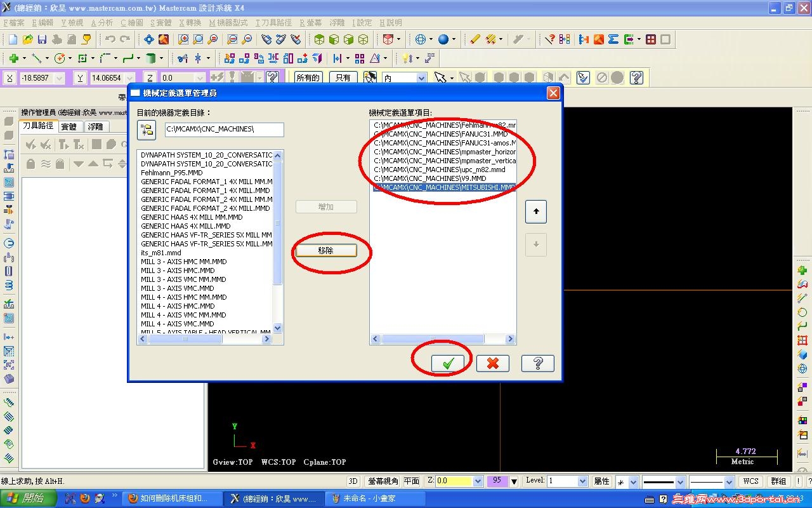812x508 pixels.
Task: Click the Fit to screen icon
Action: (x=149, y=39)
